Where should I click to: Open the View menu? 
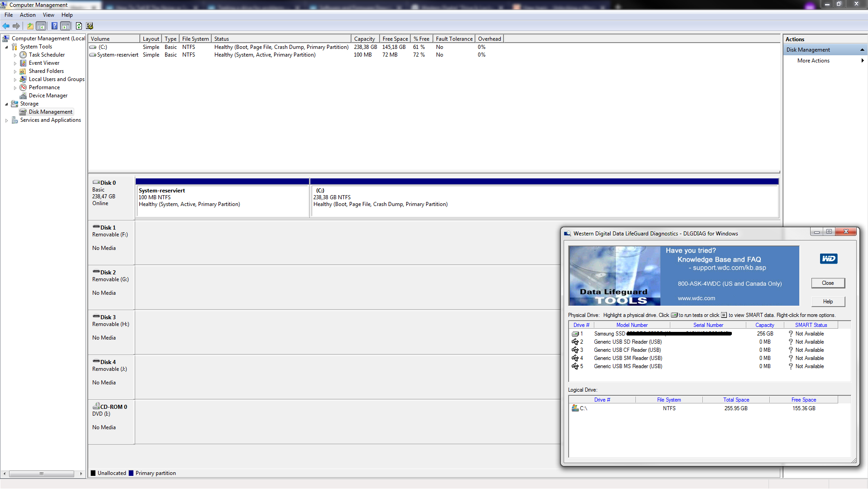point(48,15)
